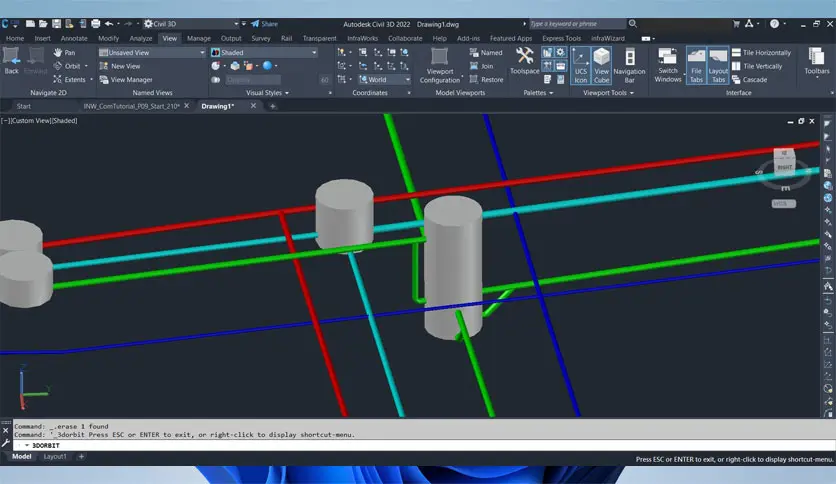
Task: Toggle the Tool Palettes button in Palettes
Action: point(547,52)
